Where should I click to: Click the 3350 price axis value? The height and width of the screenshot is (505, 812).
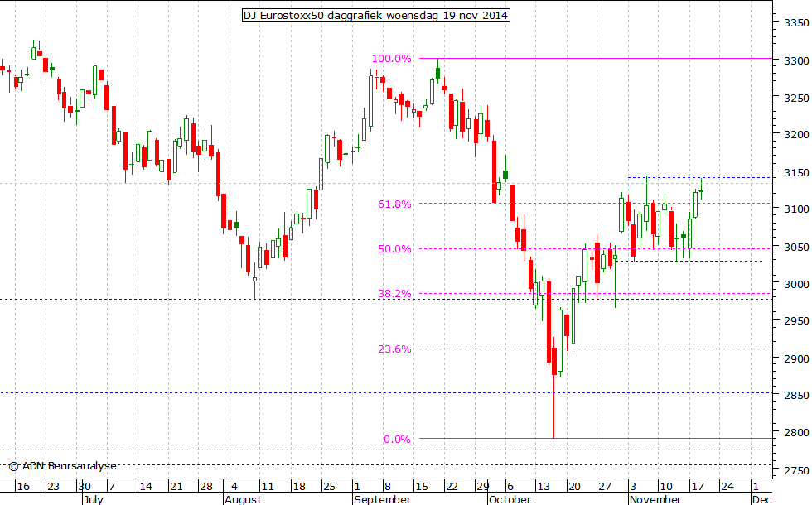tap(796, 23)
